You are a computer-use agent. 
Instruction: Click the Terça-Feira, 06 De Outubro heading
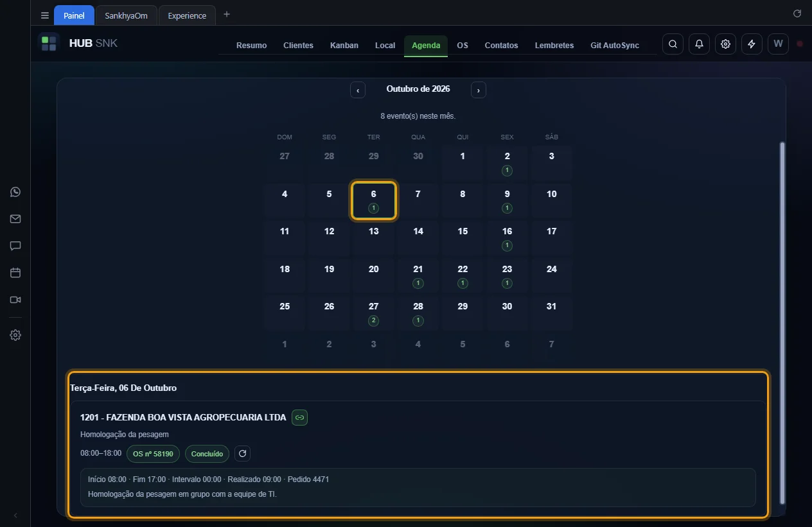pos(123,388)
